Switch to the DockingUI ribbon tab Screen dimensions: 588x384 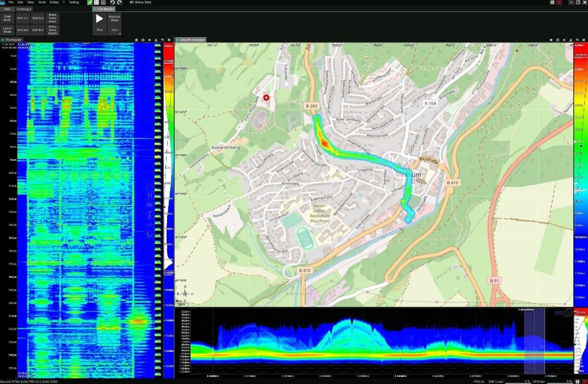[23, 9]
